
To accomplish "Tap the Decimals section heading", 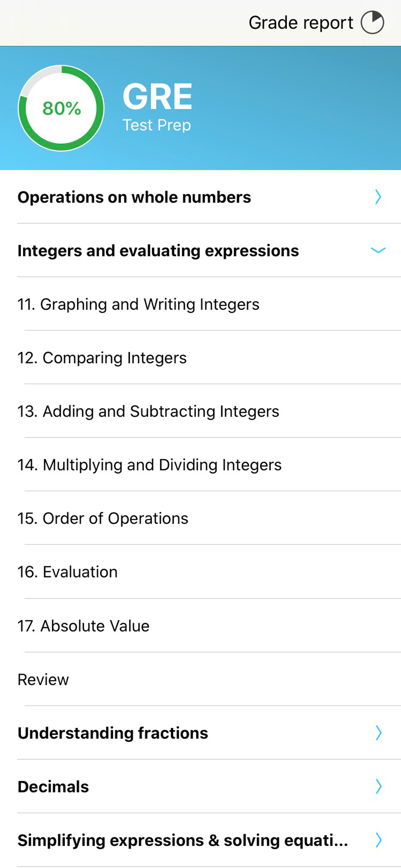I will [53, 787].
